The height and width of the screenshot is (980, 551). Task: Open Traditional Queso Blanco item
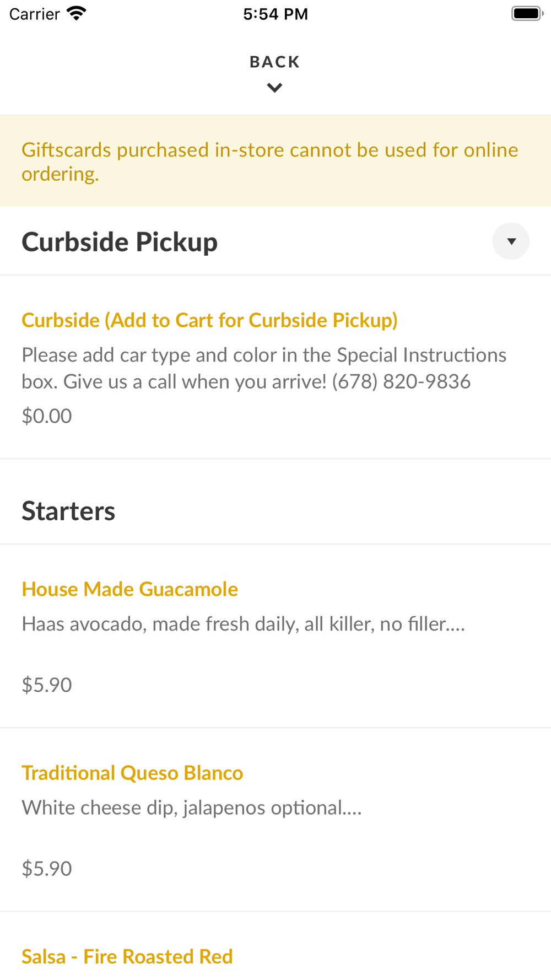click(132, 773)
